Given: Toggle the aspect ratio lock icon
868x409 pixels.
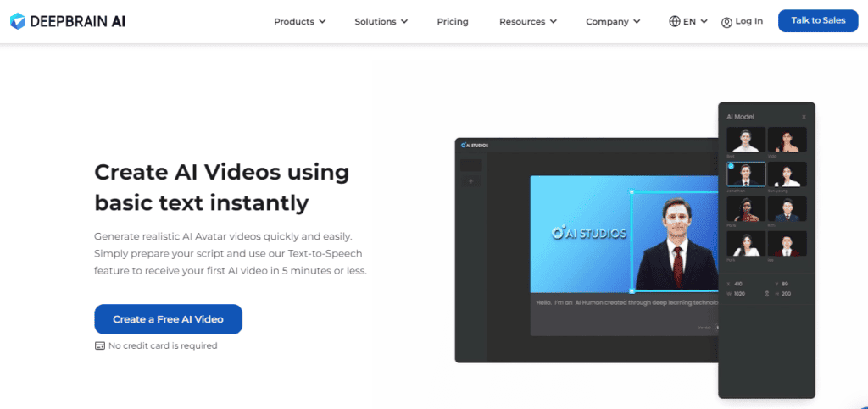Looking at the screenshot, I should [x=766, y=294].
